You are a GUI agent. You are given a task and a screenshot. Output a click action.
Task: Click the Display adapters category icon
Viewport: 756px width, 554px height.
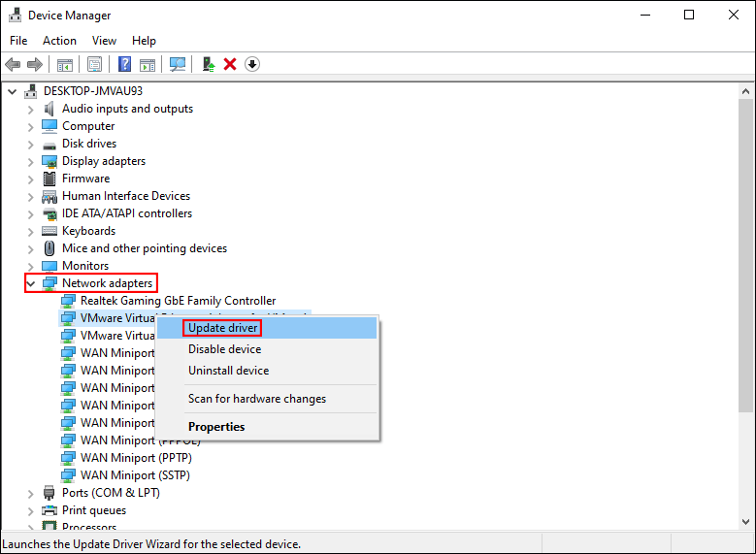(49, 161)
